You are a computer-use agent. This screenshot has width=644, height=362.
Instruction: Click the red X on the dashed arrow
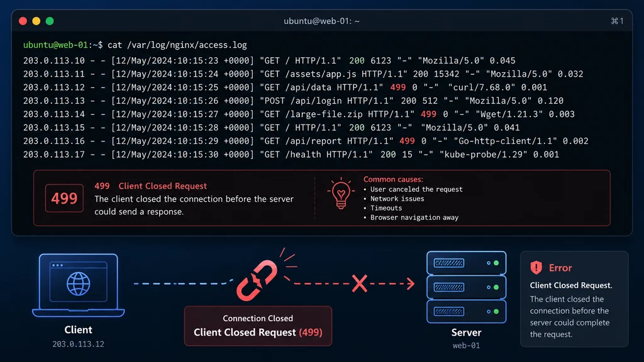tap(359, 283)
